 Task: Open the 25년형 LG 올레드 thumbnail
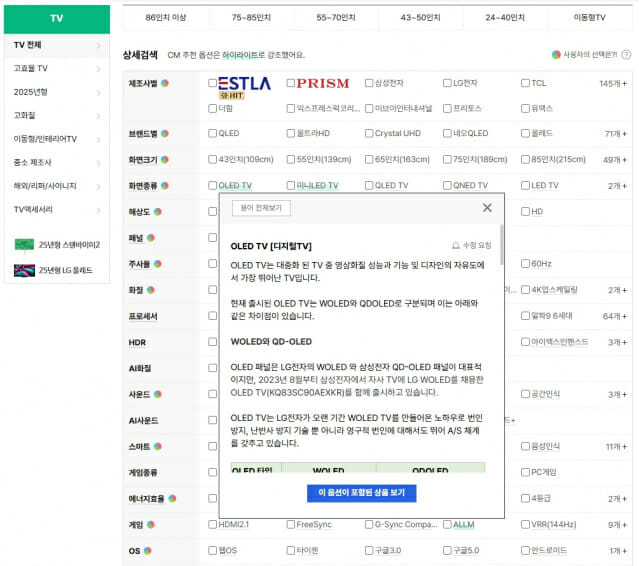[24, 270]
